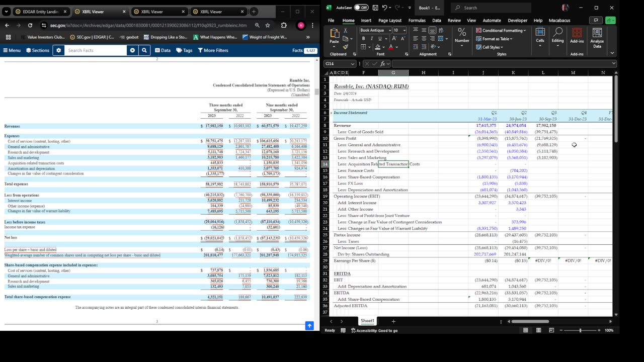Click the green Share button icon
The image size is (644, 362).
[610, 21]
